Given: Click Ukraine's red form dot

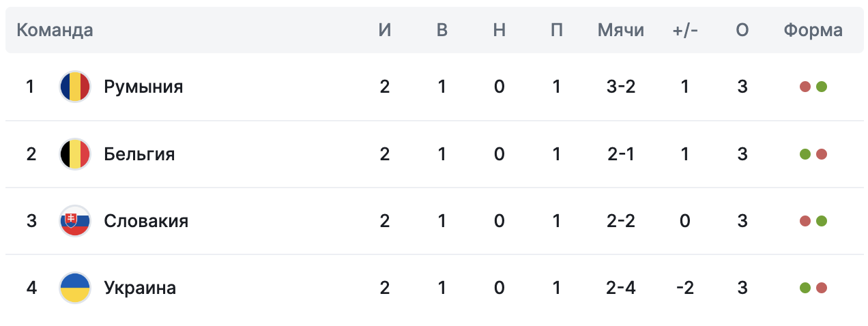Looking at the screenshot, I should pyautogui.click(x=822, y=288).
